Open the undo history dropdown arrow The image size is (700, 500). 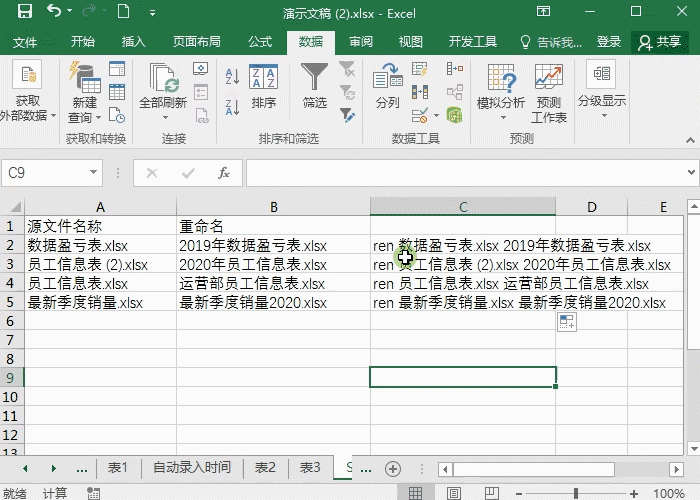[70, 11]
